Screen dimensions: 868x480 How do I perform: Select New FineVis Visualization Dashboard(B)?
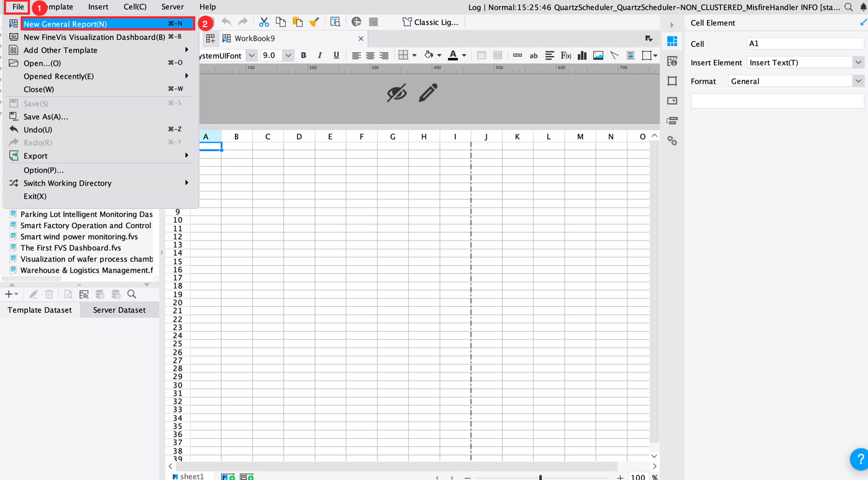[100, 37]
